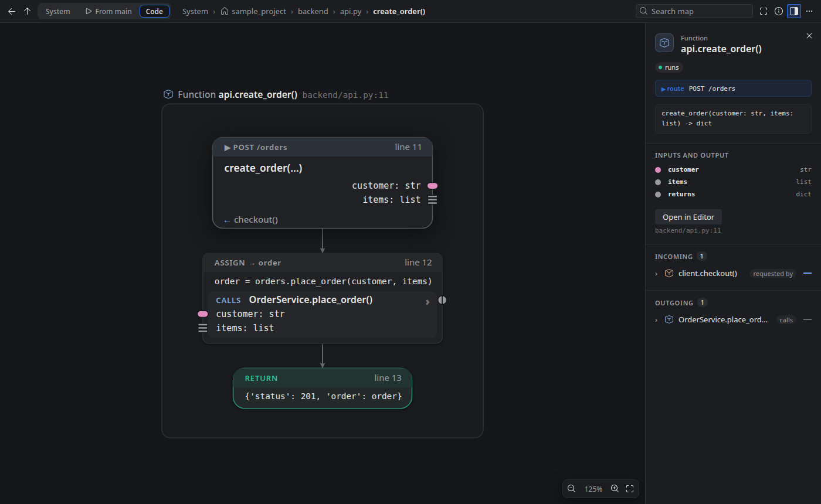Image resolution: width=821 pixels, height=504 pixels.
Task: Open the sample_project breadcrumb
Action: pyautogui.click(x=259, y=11)
